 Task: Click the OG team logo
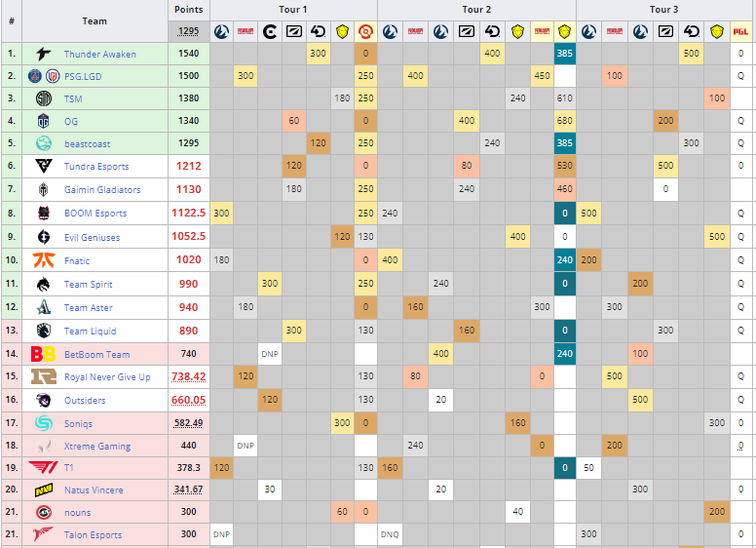(x=44, y=121)
